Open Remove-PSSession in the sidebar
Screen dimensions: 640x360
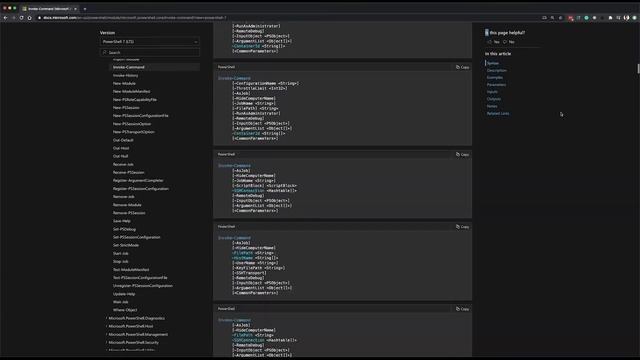[x=129, y=213]
